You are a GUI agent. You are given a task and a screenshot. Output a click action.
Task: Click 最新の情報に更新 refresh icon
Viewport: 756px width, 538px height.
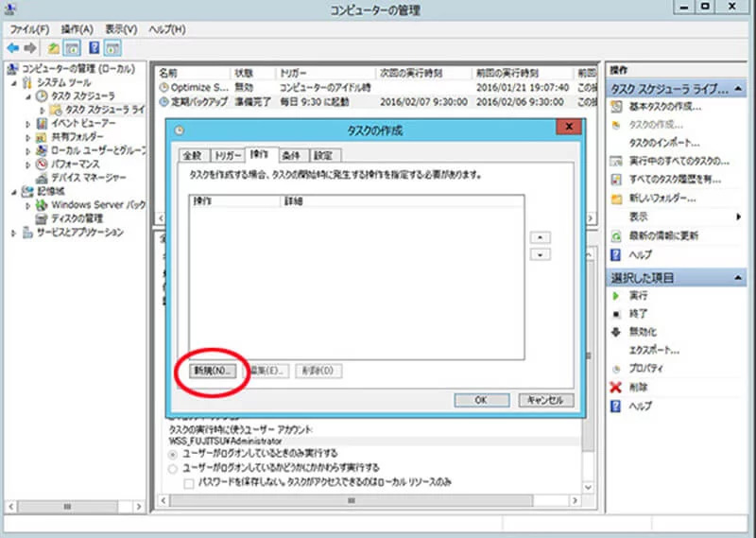(616, 234)
